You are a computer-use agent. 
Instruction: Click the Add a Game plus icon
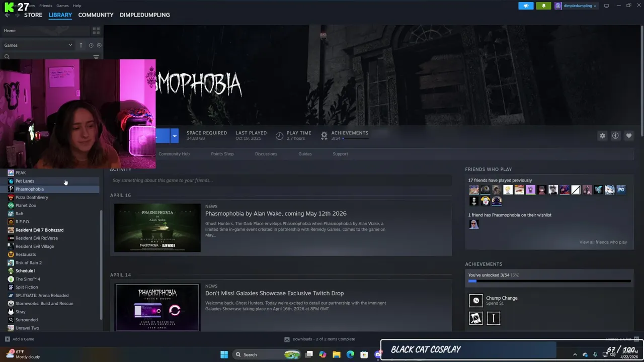[7, 339]
